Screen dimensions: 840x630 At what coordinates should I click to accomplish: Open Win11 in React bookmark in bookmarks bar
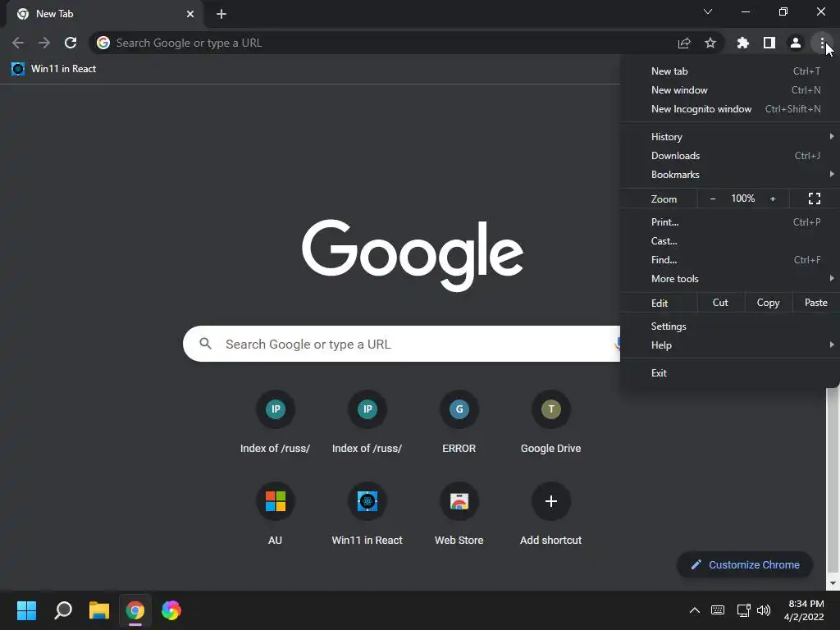tap(53, 69)
